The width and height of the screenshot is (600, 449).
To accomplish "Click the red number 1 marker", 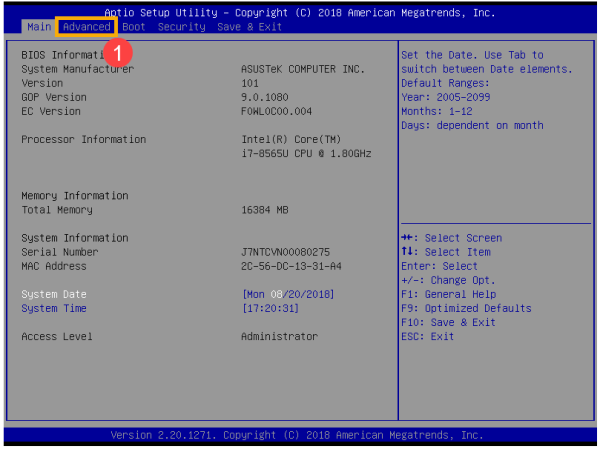I will tap(117, 53).
